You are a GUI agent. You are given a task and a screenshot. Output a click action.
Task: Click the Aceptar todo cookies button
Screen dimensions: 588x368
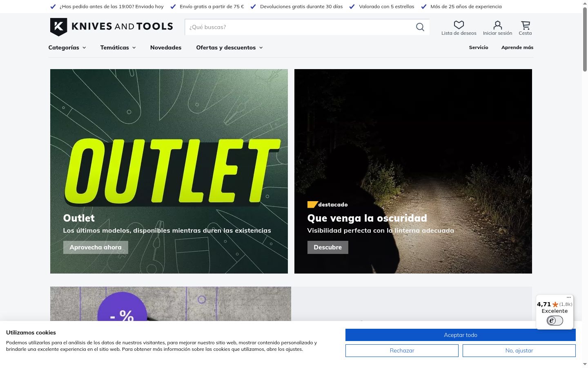click(461, 335)
